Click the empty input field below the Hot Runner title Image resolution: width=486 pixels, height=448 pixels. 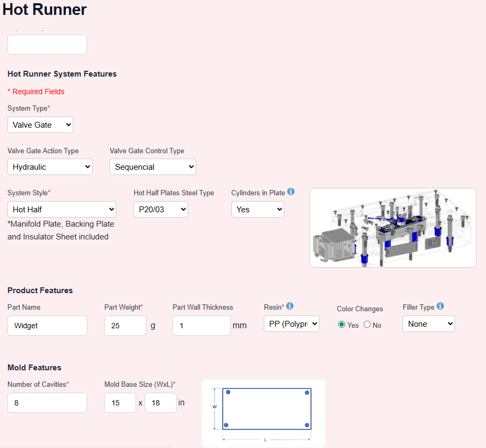click(47, 45)
